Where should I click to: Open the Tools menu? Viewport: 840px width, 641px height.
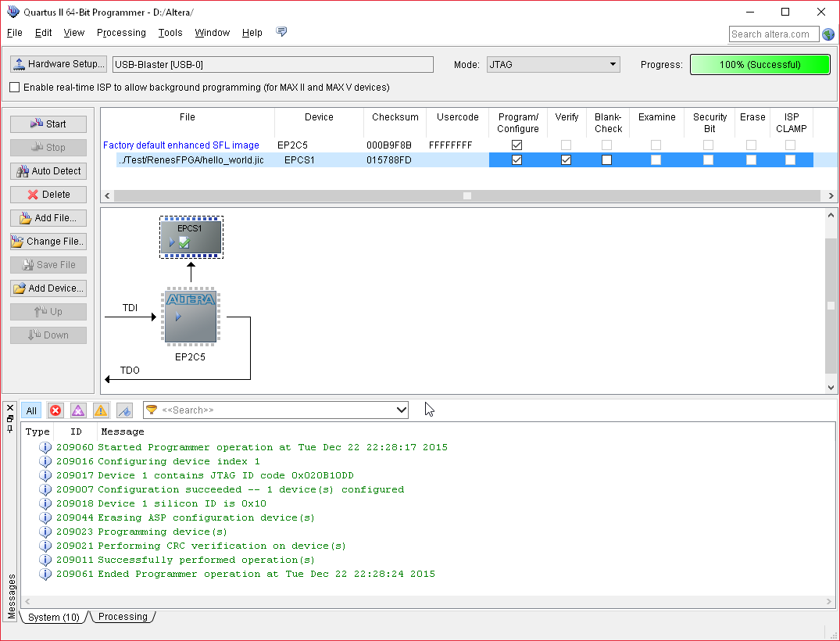[170, 33]
